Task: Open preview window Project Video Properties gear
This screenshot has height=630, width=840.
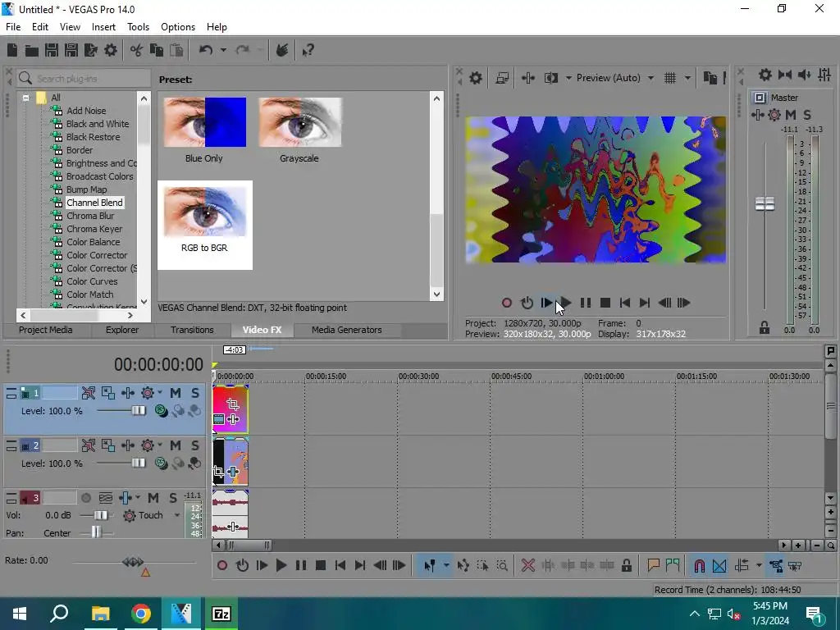Action: (475, 78)
